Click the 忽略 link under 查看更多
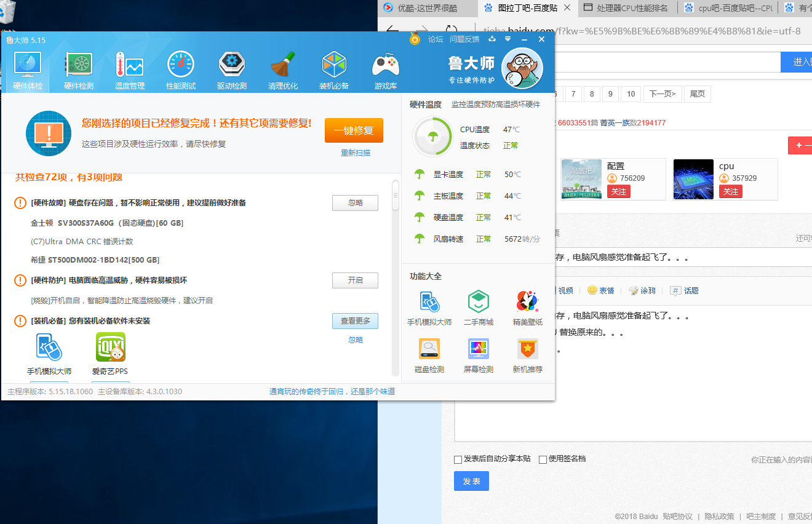 click(356, 339)
